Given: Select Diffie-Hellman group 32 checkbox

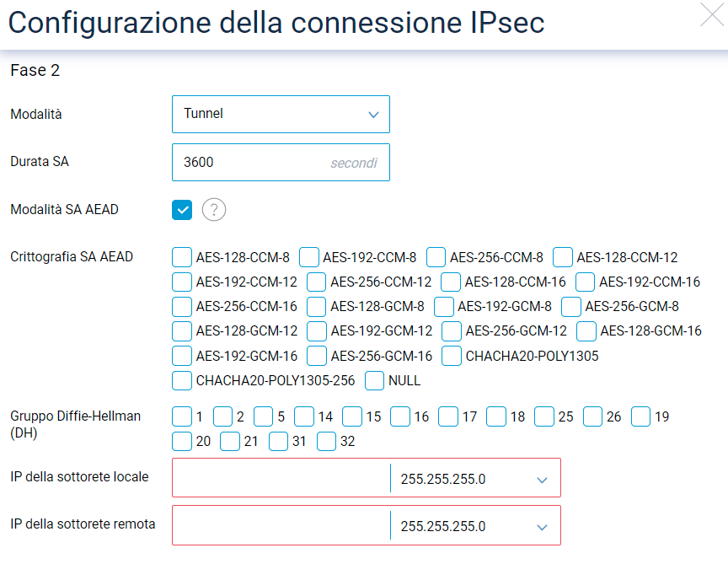Looking at the screenshot, I should tap(327, 441).
